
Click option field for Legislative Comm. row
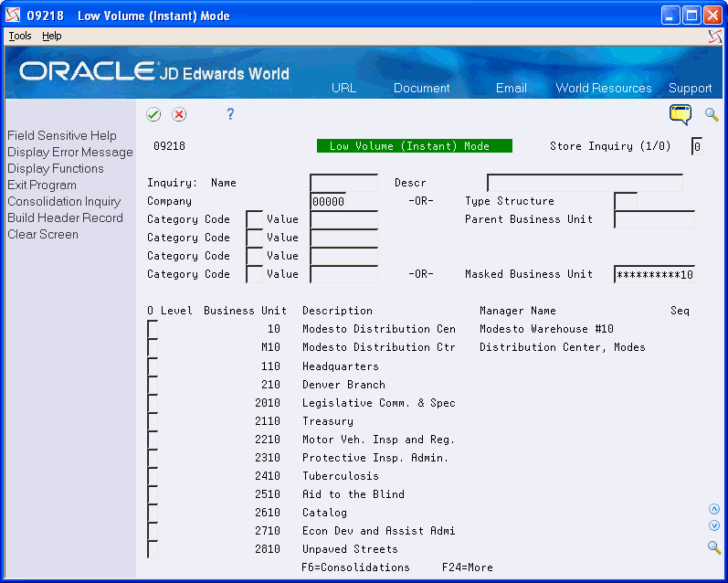coord(153,403)
